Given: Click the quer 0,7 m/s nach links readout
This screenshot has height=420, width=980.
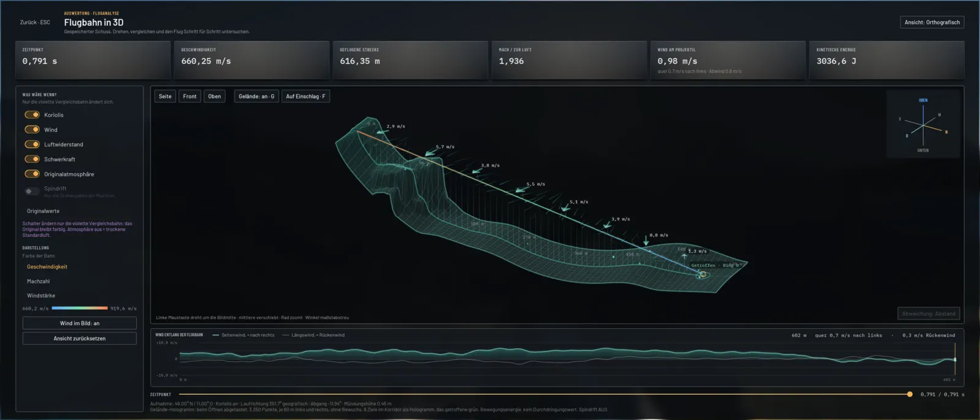Looking at the screenshot, I should point(848,336).
